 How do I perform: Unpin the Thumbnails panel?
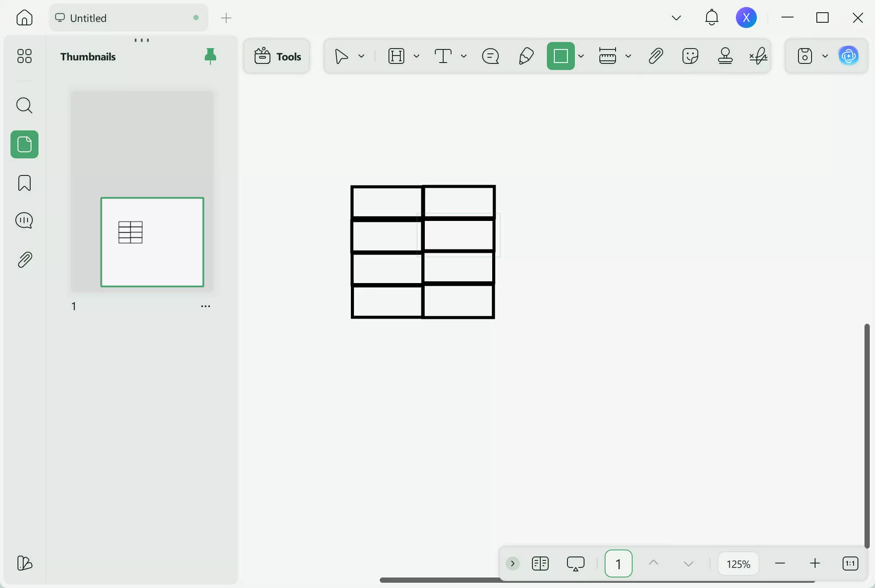210,56
